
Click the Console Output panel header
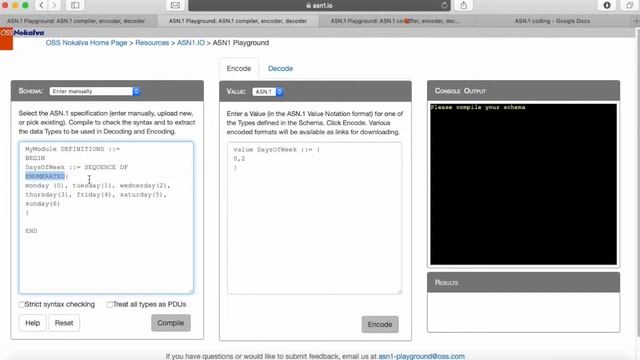tap(523, 91)
